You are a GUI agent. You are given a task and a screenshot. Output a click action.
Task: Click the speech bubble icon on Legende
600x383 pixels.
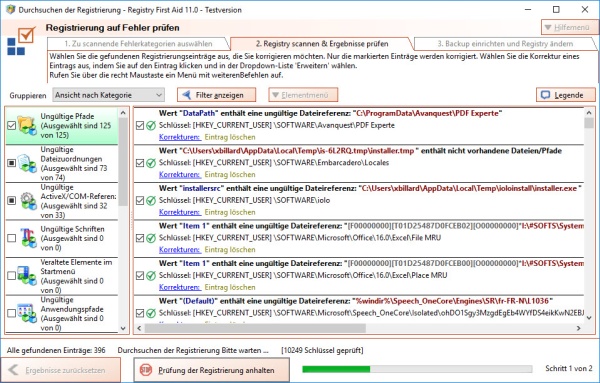545,95
